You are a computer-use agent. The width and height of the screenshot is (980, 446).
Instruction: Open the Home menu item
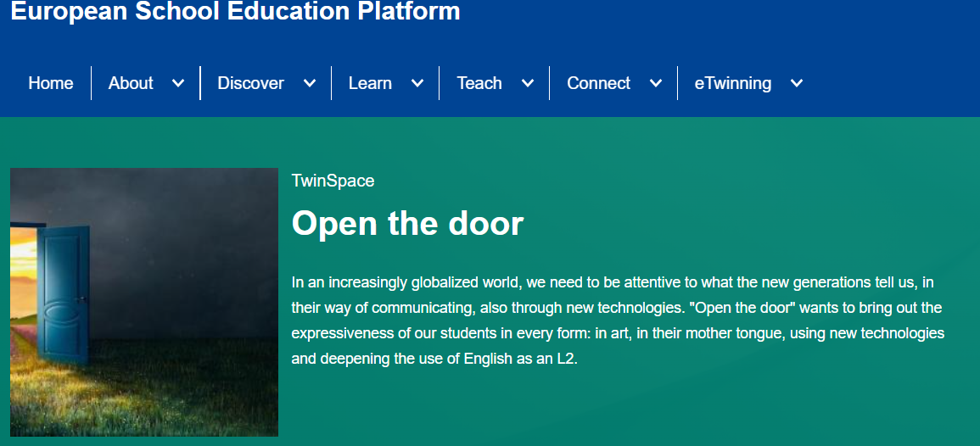coord(51,83)
